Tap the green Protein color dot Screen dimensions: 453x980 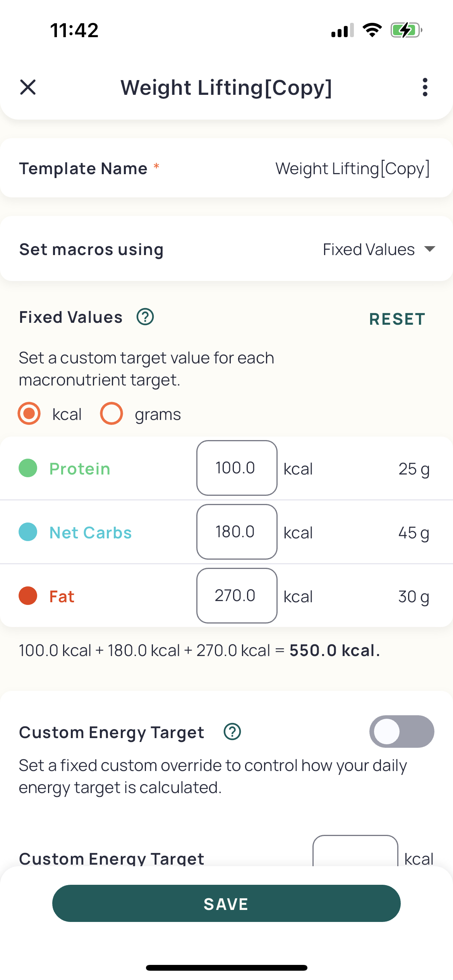pyautogui.click(x=28, y=468)
